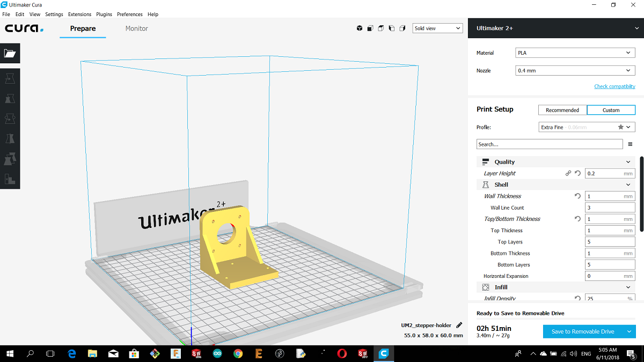Switch to front camera view icon
The height and width of the screenshot is (362, 644).
pos(370,28)
